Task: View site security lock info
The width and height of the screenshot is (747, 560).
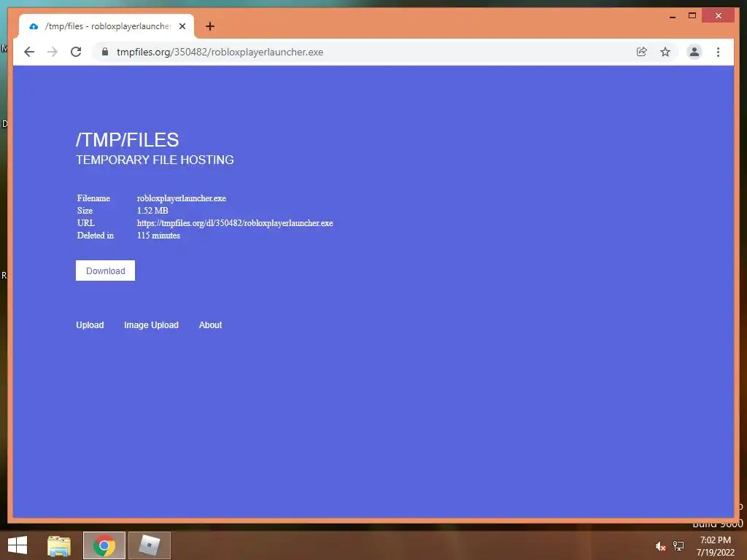Action: (x=105, y=52)
